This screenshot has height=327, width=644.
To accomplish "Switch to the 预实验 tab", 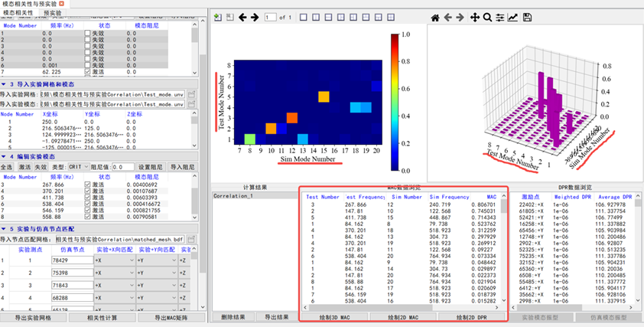I will pos(53,12).
